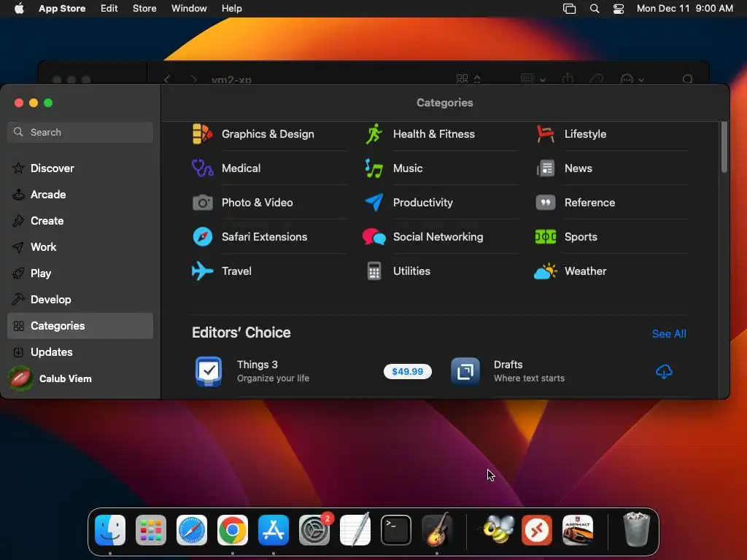Open the Things 3 app title
Screen dimensions: 747x560
tap(258, 365)
